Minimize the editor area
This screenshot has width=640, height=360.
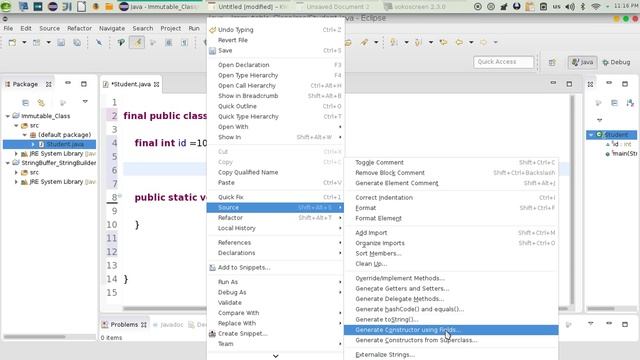[x=553, y=83]
